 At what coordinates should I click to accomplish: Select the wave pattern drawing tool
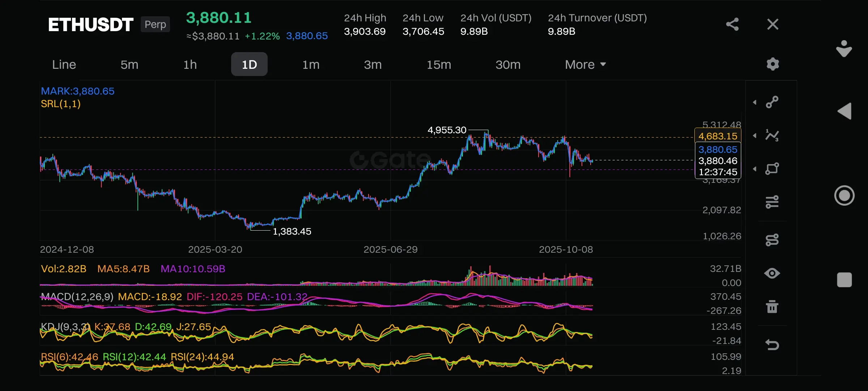pos(772,135)
